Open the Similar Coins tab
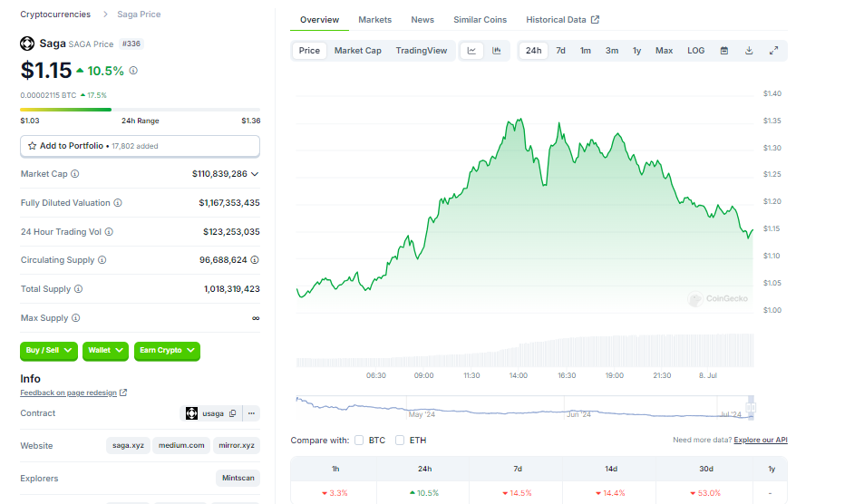 (480, 20)
